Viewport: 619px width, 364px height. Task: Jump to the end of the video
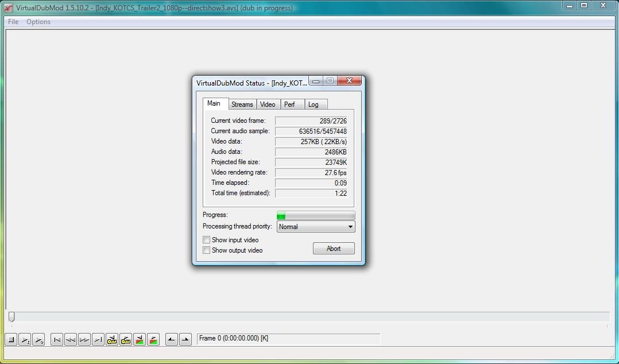(x=98, y=339)
